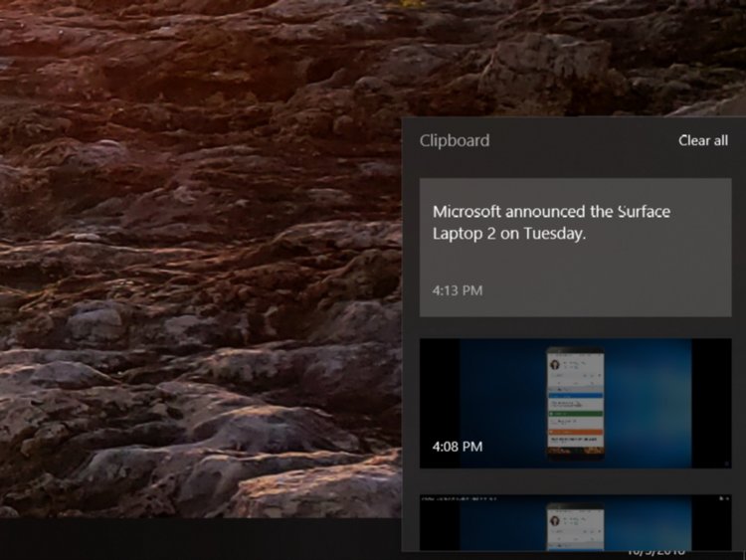
Task: Click the phone image in 4:08 PM clip
Action: 575,401
